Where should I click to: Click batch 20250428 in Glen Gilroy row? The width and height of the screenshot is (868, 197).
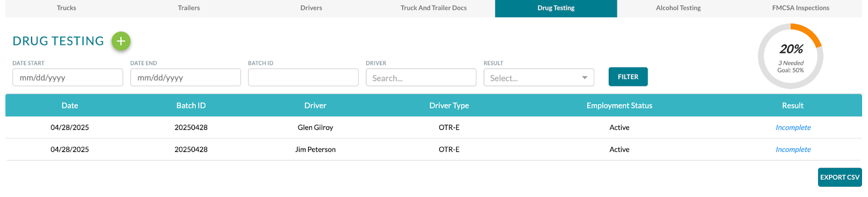coord(191,128)
